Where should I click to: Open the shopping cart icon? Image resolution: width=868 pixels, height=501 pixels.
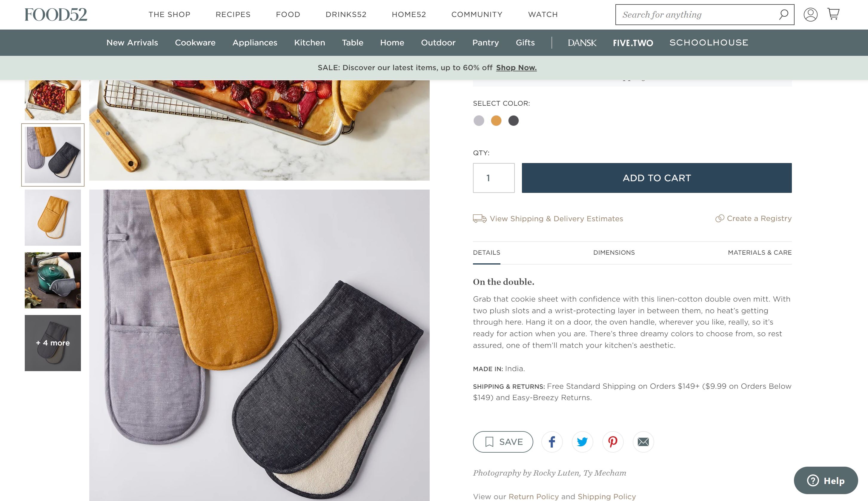pos(833,14)
